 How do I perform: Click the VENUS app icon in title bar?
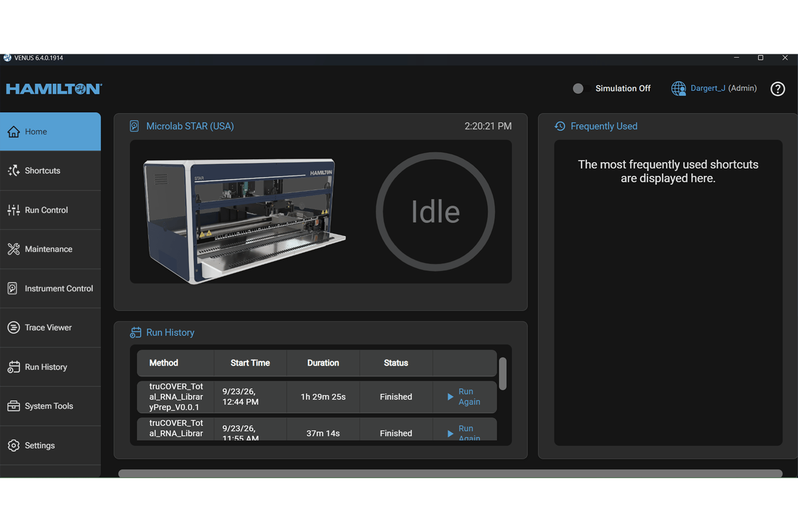tap(7, 58)
